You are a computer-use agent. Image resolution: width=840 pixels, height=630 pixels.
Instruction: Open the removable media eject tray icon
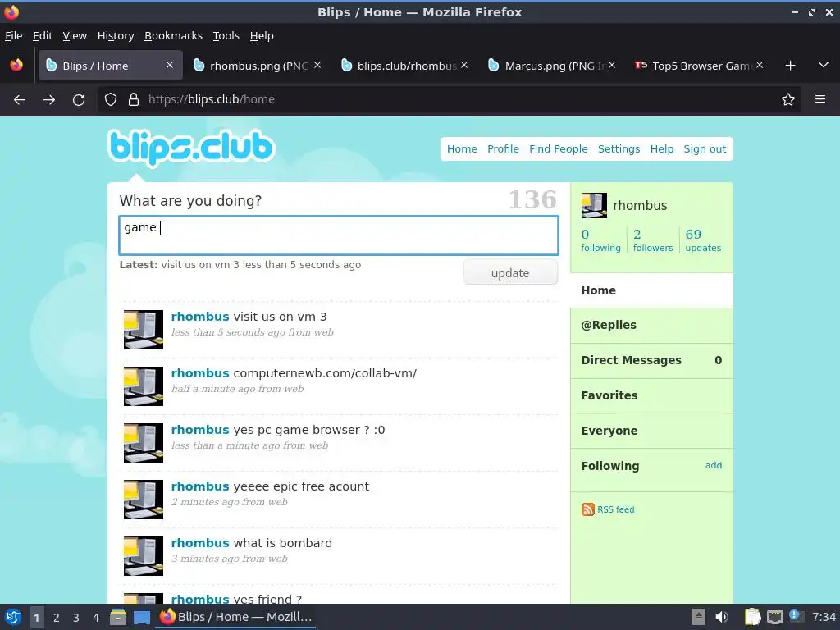(699, 617)
